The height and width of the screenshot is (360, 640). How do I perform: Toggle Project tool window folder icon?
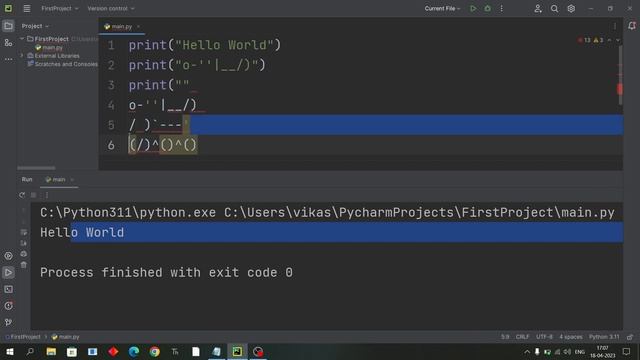pos(8,26)
